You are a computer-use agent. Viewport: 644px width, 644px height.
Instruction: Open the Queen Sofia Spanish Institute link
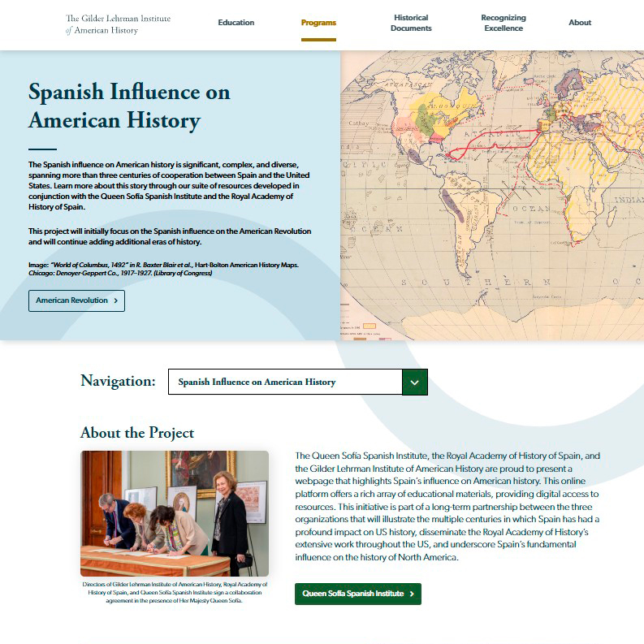point(357,594)
